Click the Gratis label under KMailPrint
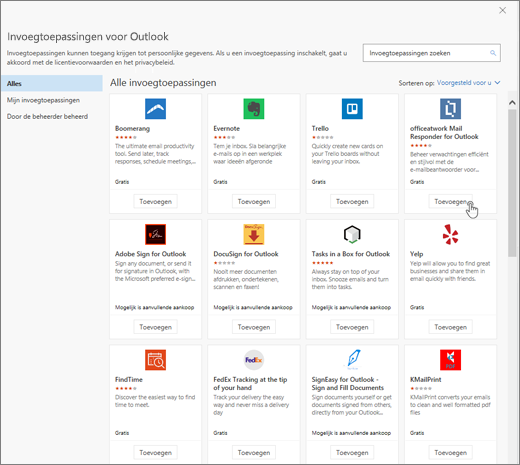The width and height of the screenshot is (520, 465). (417, 433)
